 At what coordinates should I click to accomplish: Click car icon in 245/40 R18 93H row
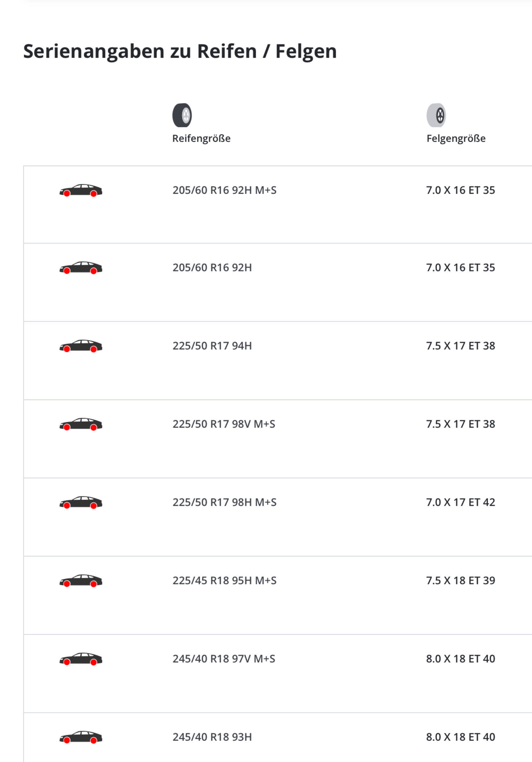tap(81, 737)
